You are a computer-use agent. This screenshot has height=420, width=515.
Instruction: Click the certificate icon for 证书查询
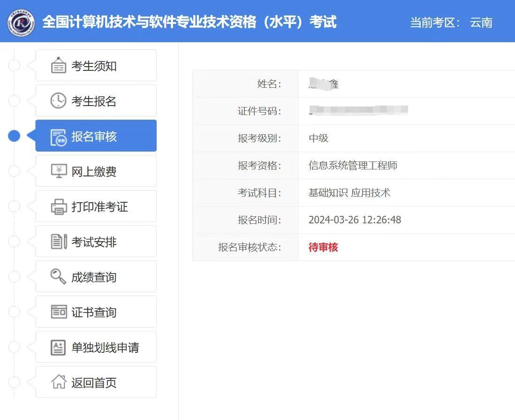pos(59,312)
